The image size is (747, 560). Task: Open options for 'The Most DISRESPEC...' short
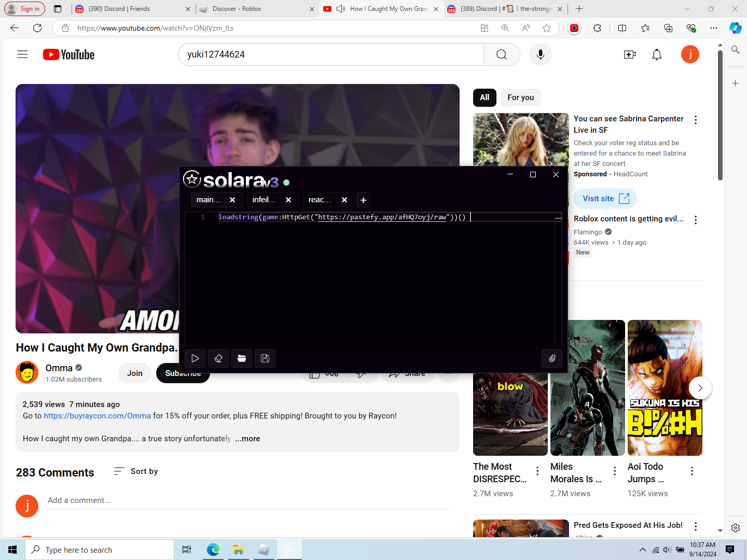click(537, 471)
